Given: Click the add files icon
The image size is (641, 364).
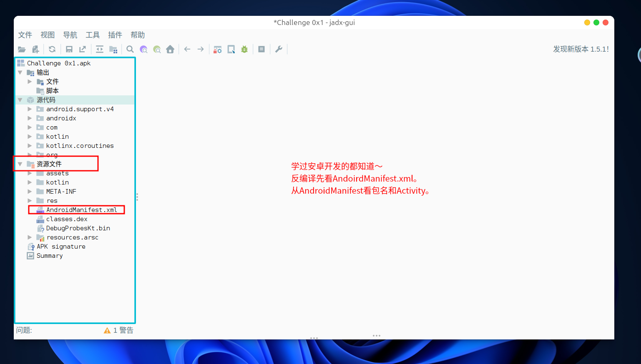Looking at the screenshot, I should pyautogui.click(x=35, y=50).
